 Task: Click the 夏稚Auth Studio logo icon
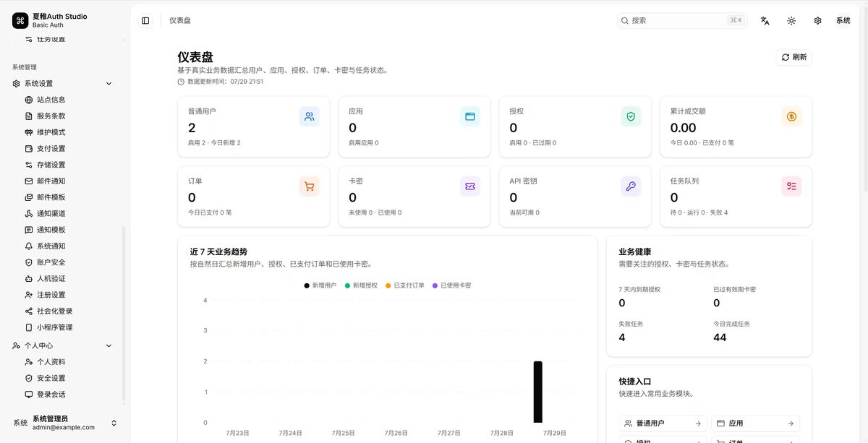coord(20,20)
